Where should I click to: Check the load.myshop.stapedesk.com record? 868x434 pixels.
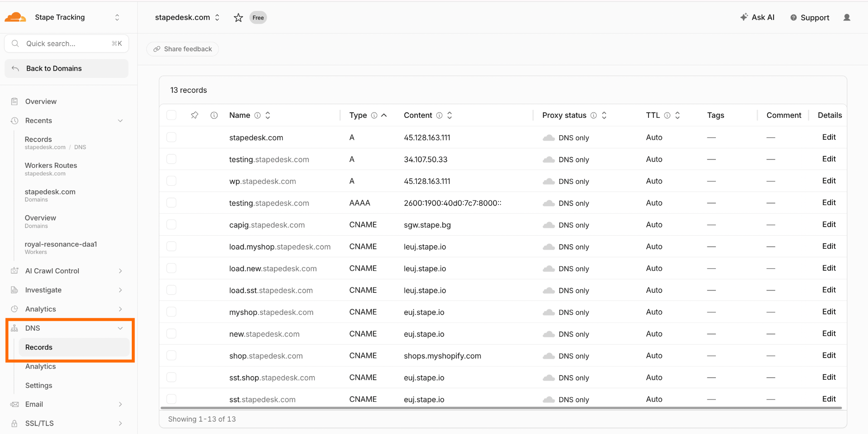coord(171,246)
